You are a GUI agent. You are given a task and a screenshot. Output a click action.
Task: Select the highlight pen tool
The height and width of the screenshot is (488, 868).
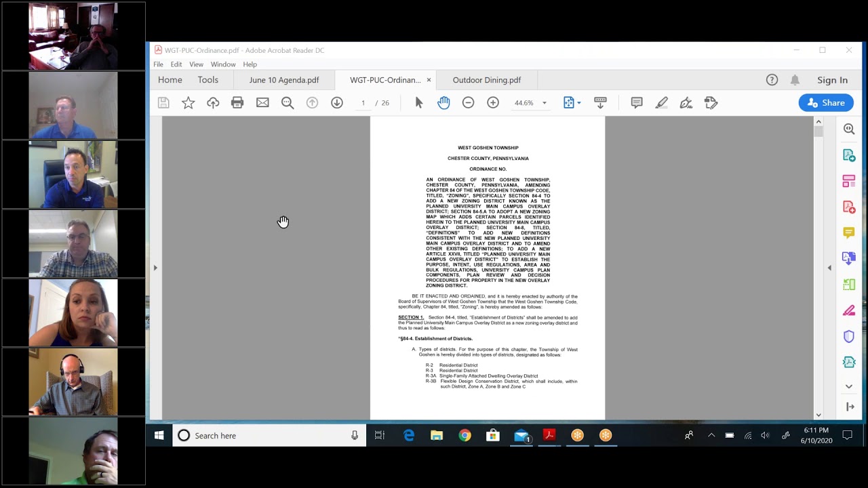661,103
